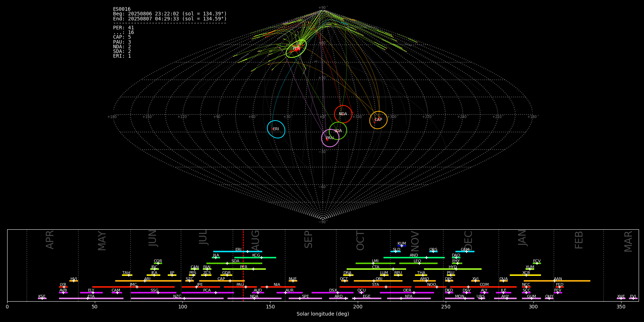This screenshot has width=644, height=322.
Task: Click the 150 tick label on x-axis
Action: point(270,307)
